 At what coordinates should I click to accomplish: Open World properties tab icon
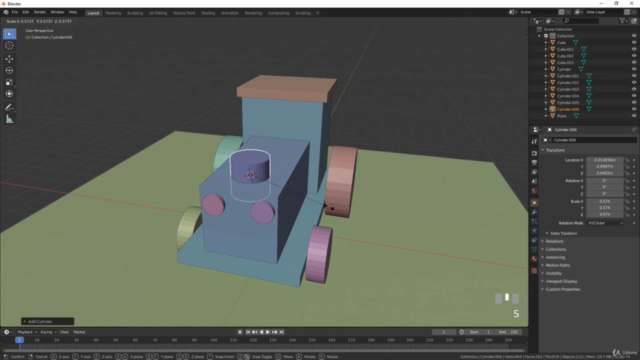pos(534,191)
